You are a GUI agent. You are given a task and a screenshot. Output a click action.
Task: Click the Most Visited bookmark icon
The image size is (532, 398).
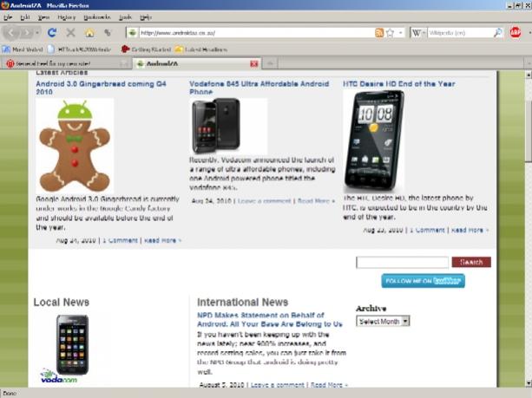click(6, 49)
